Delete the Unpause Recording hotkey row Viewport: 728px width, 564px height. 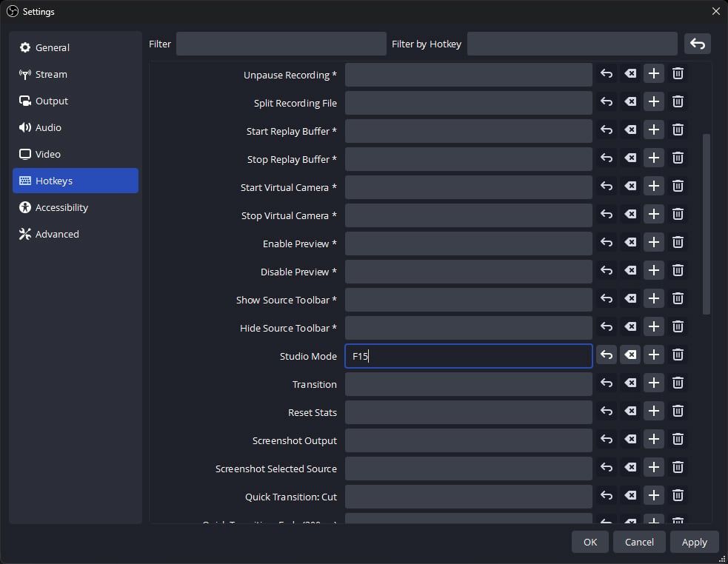pyautogui.click(x=678, y=74)
